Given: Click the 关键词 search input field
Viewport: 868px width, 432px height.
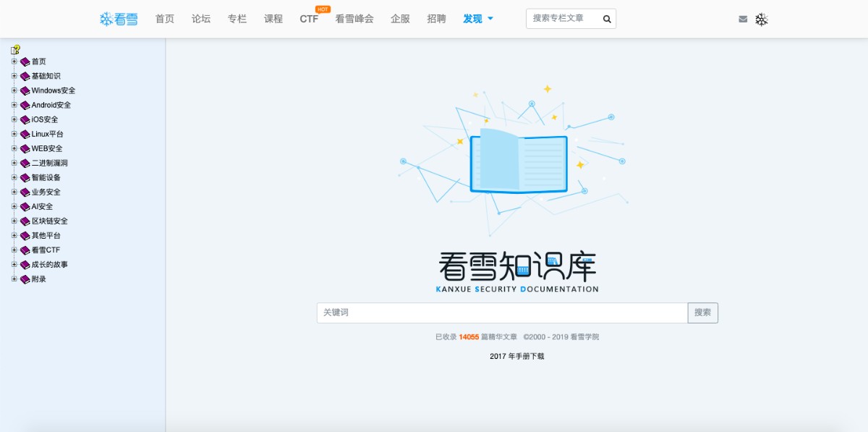Looking at the screenshot, I should tap(502, 313).
